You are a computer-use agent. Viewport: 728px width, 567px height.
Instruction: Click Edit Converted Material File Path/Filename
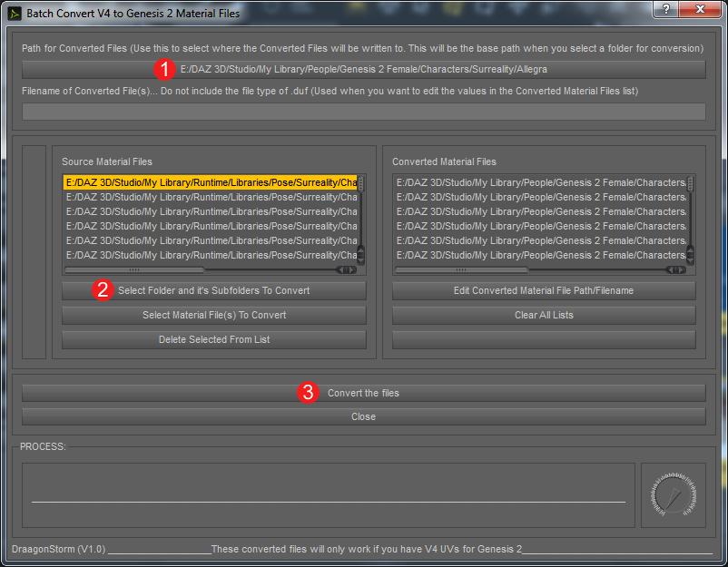click(544, 290)
